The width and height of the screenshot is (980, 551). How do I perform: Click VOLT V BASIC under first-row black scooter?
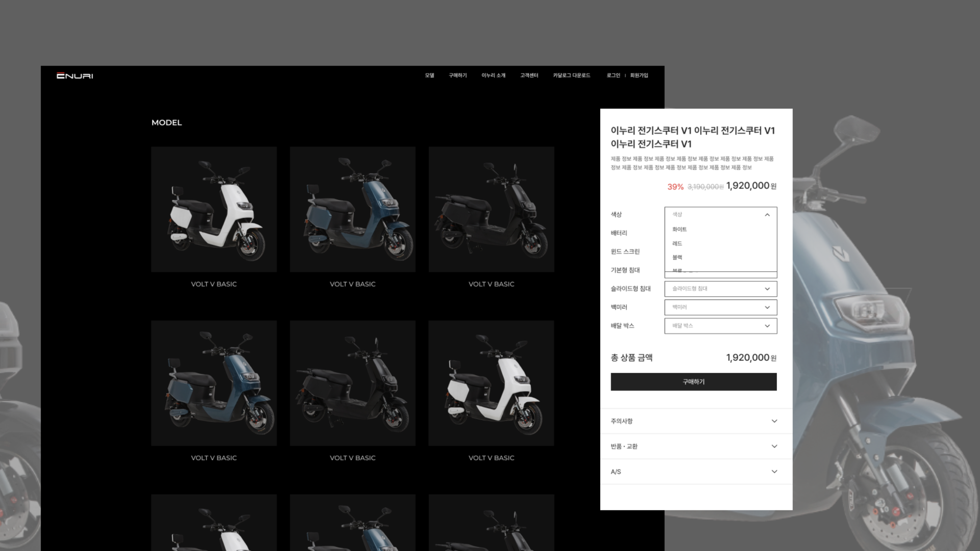(x=491, y=284)
